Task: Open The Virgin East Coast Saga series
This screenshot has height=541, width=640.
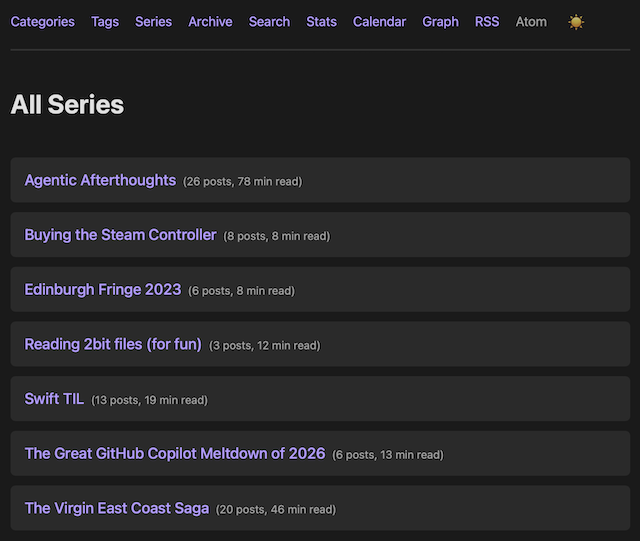Action: 117,508
